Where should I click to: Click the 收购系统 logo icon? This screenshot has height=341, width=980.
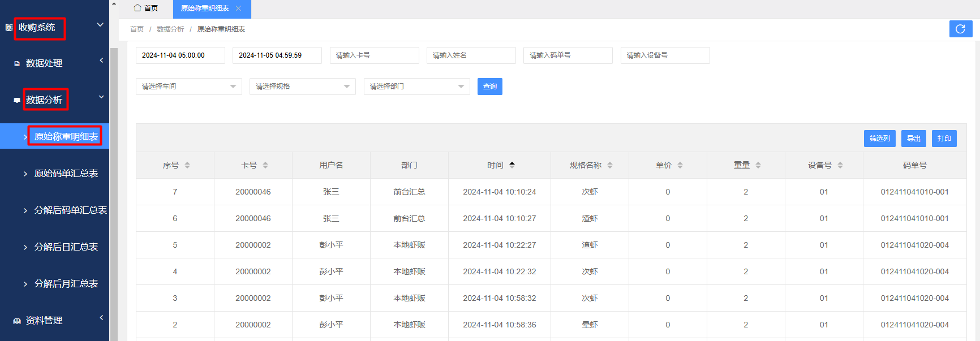[9, 27]
